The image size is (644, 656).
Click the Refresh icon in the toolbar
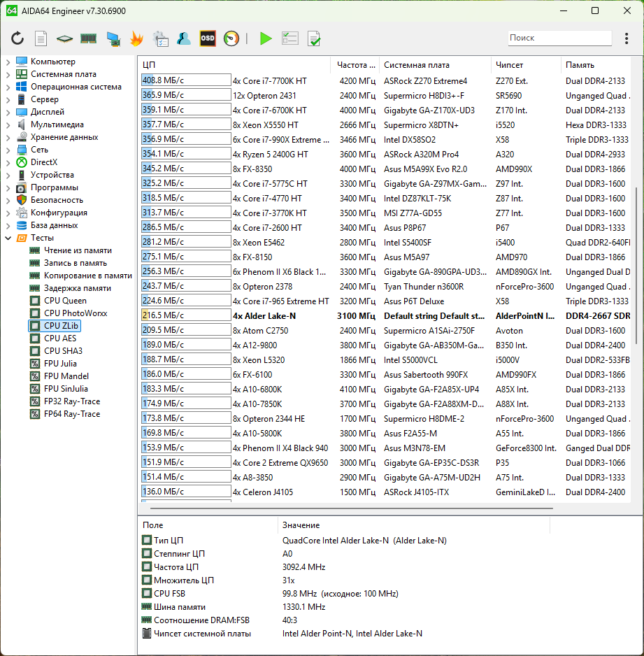coord(17,38)
